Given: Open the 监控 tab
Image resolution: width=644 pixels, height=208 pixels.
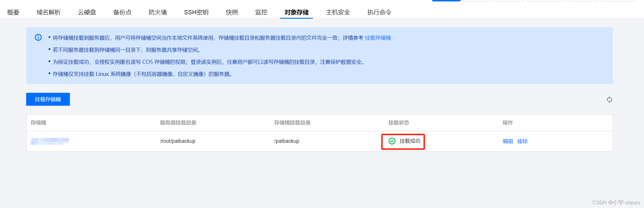Looking at the screenshot, I should [261, 12].
